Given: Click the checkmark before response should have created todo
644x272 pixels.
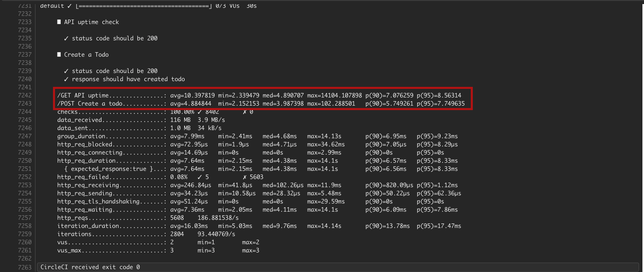Looking at the screenshot, I should pyautogui.click(x=66, y=79).
